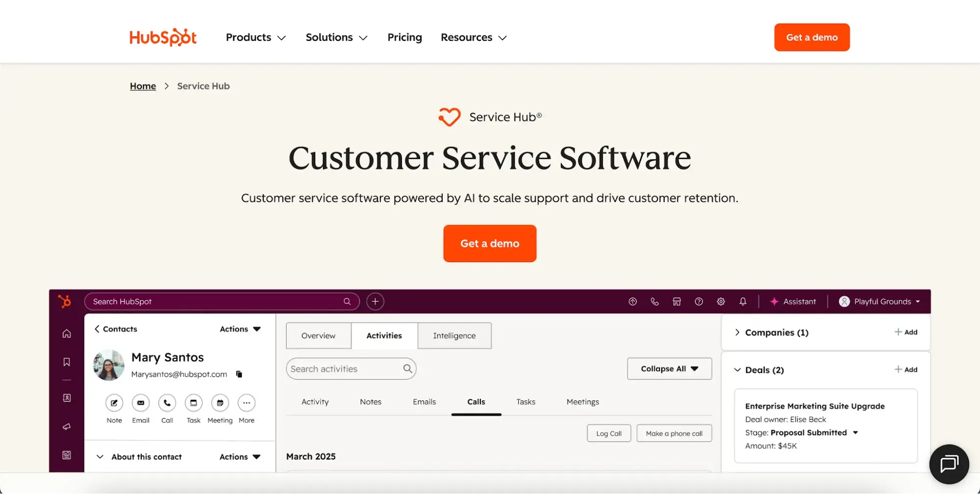Open the settings gear icon
This screenshot has width=980, height=494.
(721, 301)
